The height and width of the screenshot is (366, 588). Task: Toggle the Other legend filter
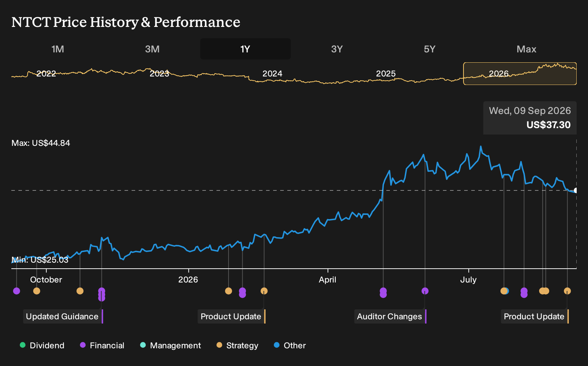(x=290, y=345)
